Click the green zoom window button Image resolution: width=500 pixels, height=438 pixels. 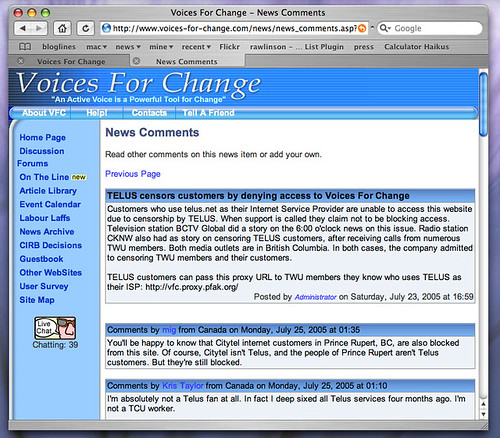(45, 13)
